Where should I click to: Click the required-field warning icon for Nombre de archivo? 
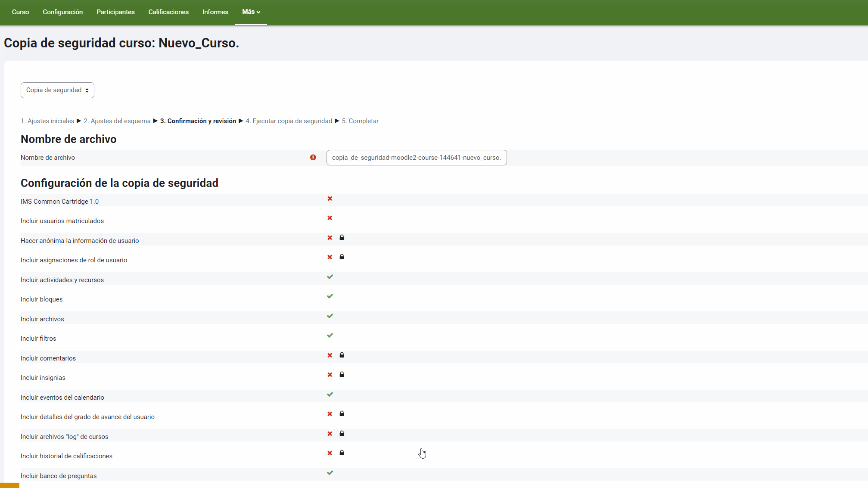click(x=313, y=158)
